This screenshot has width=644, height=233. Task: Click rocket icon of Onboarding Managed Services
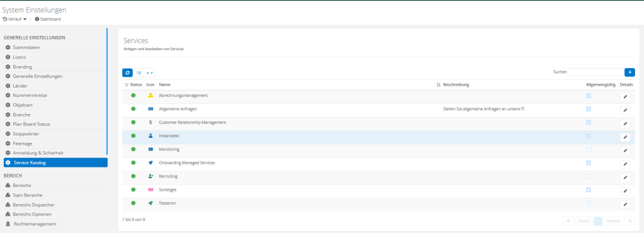point(150,162)
